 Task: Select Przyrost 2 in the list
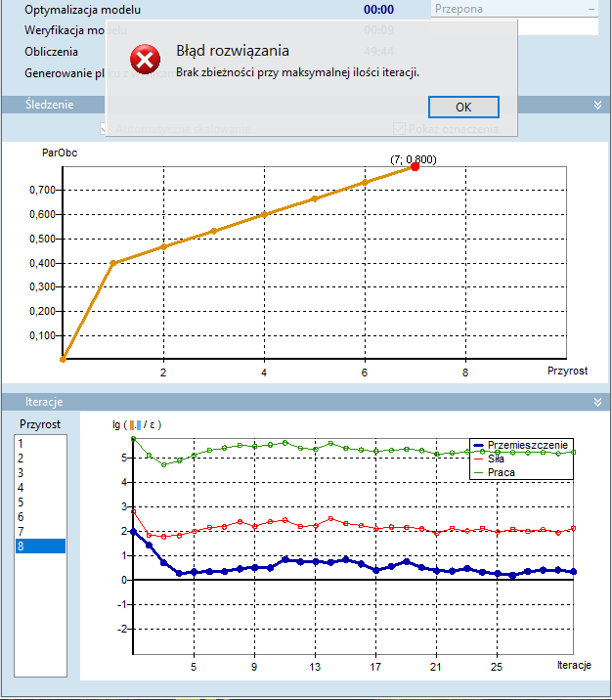[41, 459]
